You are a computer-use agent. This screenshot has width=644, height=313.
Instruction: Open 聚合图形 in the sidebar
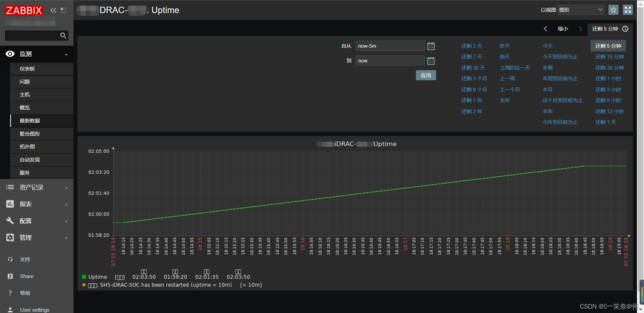tap(42, 134)
